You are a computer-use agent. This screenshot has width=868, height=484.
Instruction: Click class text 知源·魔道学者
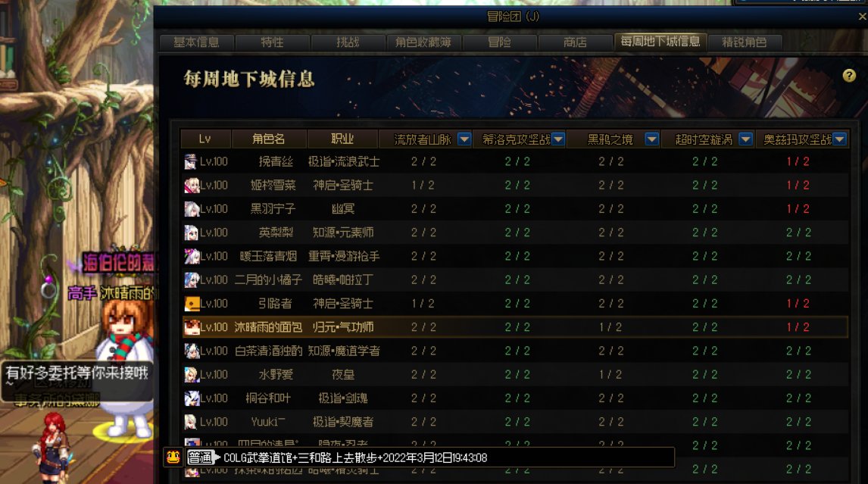tap(344, 351)
